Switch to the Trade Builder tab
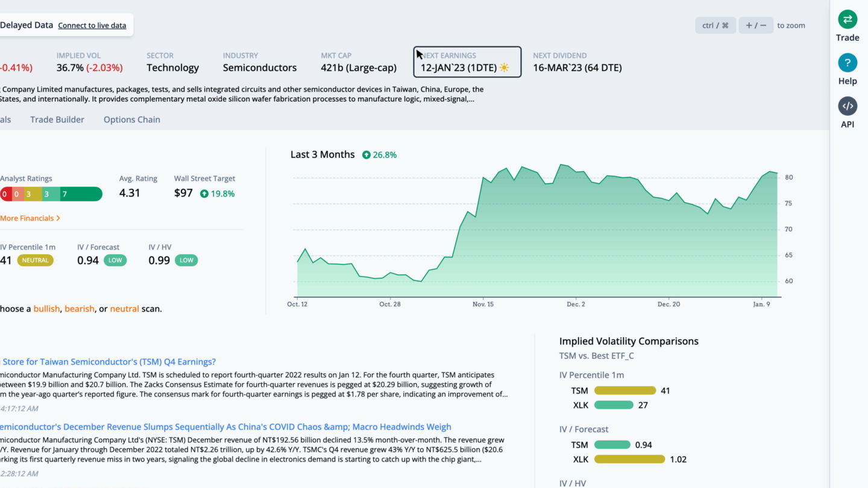The image size is (868, 488). click(x=57, y=119)
